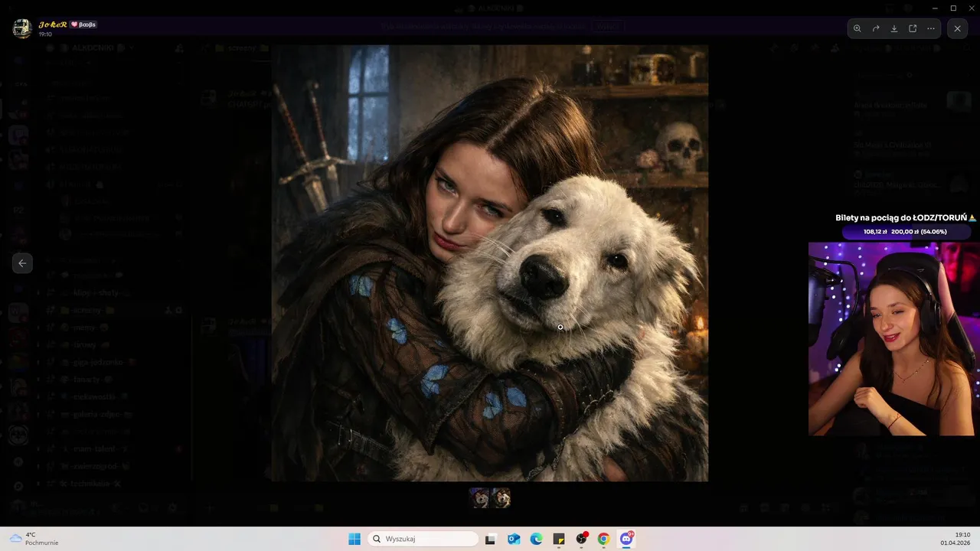Click the Discord icon in the taskbar

(x=627, y=539)
